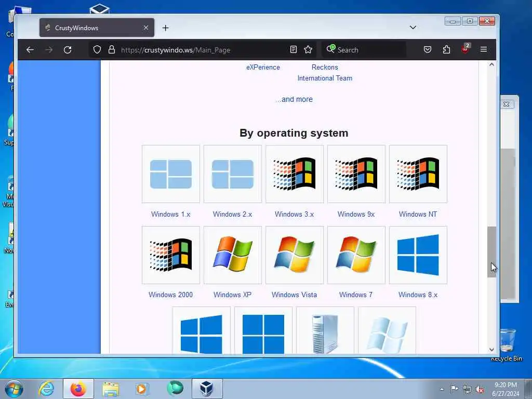Open the Windows Vista text link

coord(294,295)
